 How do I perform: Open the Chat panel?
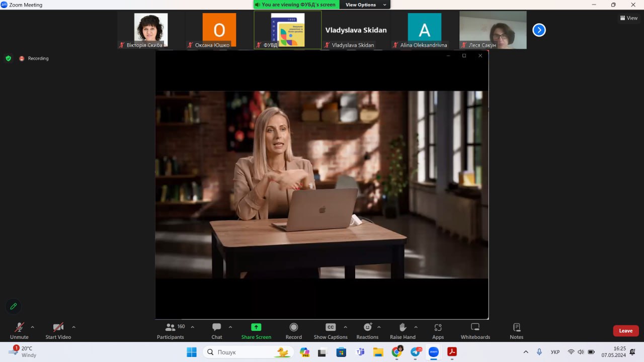(217, 331)
